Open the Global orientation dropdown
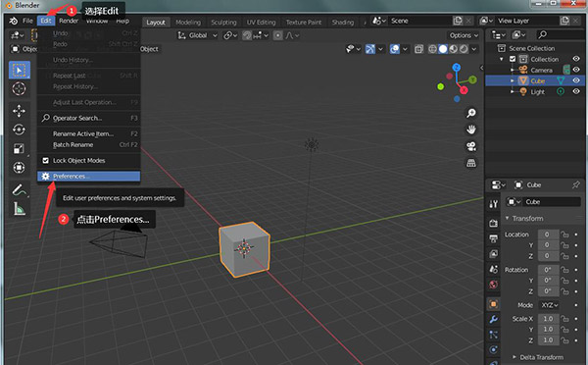Screen dimensions: 588x365 point(197,35)
